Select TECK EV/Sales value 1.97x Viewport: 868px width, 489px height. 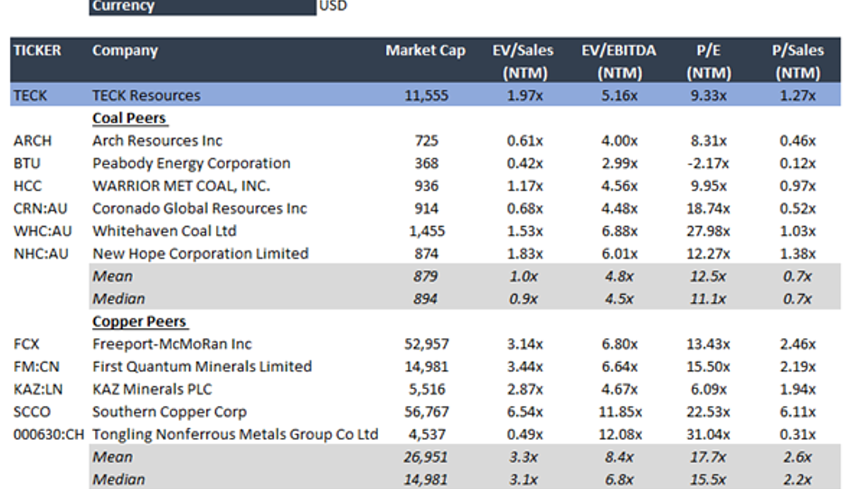pos(525,95)
